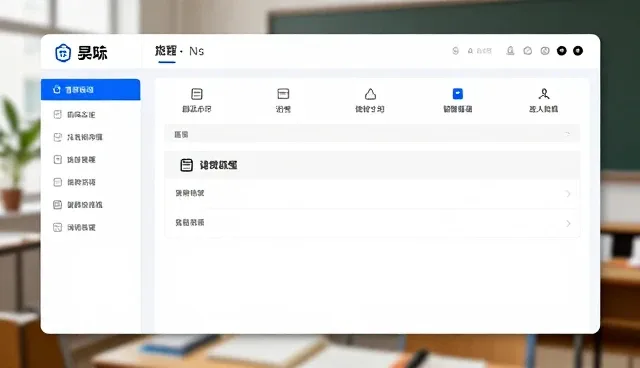This screenshot has width=640, height=368.
Task: Select the document-lines icon in the top card
Action: tap(197, 94)
